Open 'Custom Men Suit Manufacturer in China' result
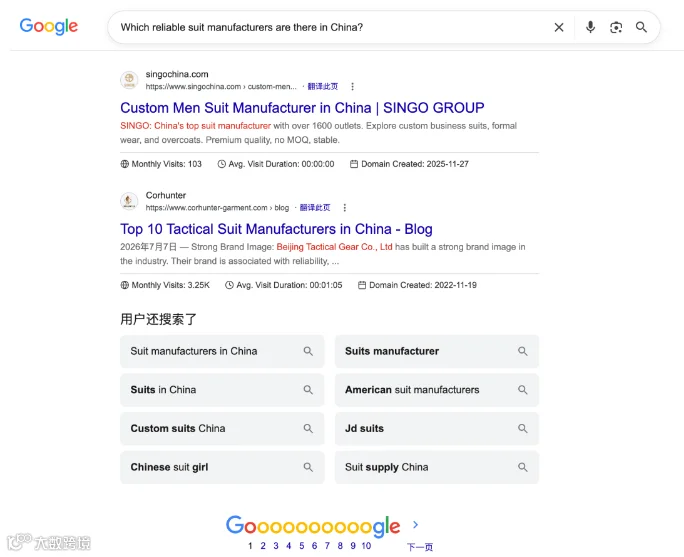This screenshot has height=557, width=684. (x=302, y=108)
